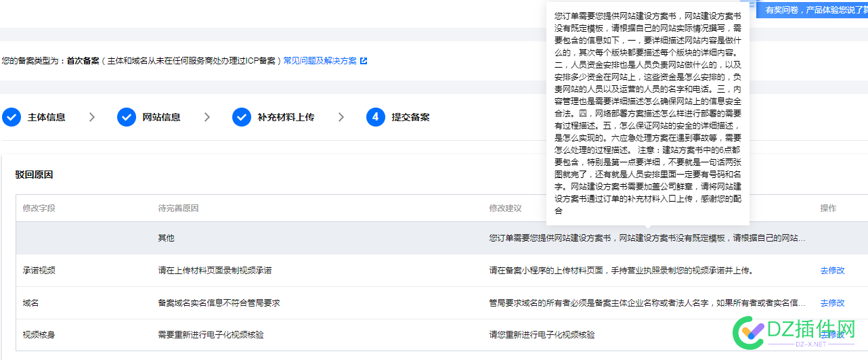Click the 视频核身 field cell

[39, 334]
